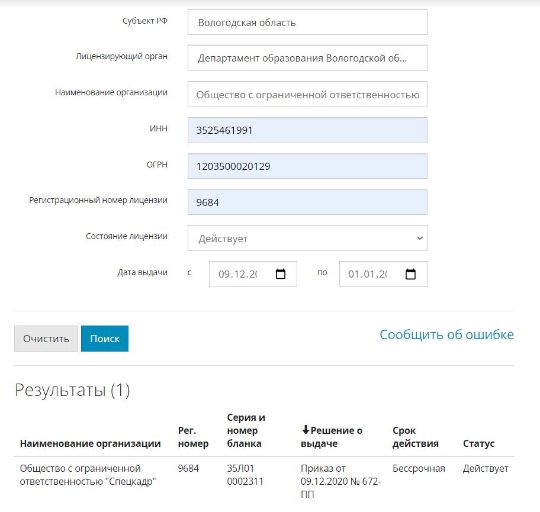540x512 pixels.
Task: Click the Очистить button
Action: pyautogui.click(x=46, y=338)
